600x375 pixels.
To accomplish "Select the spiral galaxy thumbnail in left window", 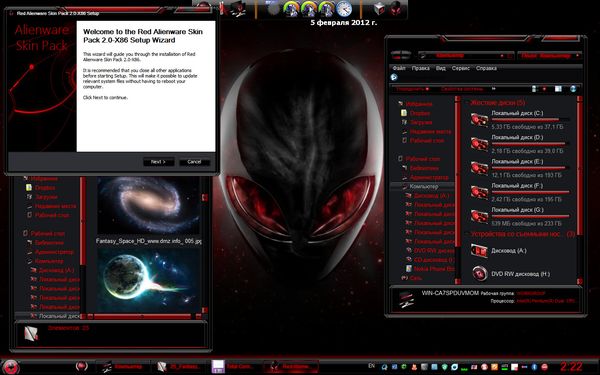I will click(148, 205).
